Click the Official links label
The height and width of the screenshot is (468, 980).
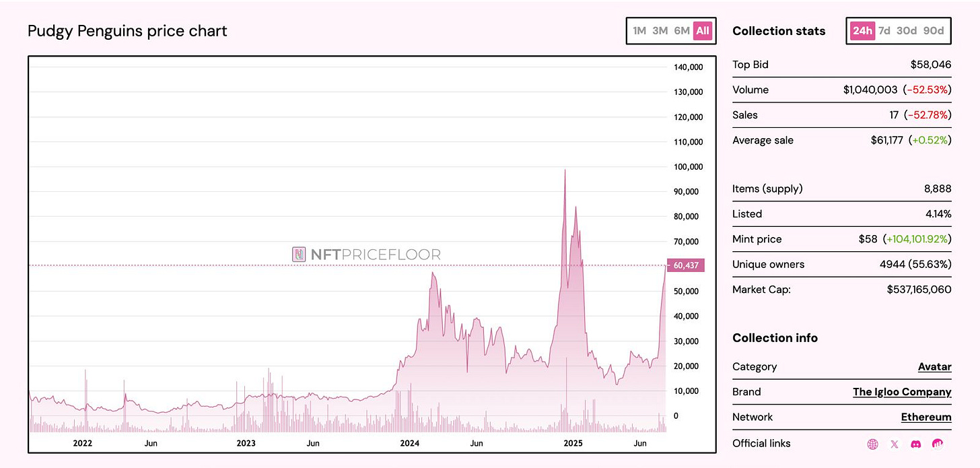(761, 443)
